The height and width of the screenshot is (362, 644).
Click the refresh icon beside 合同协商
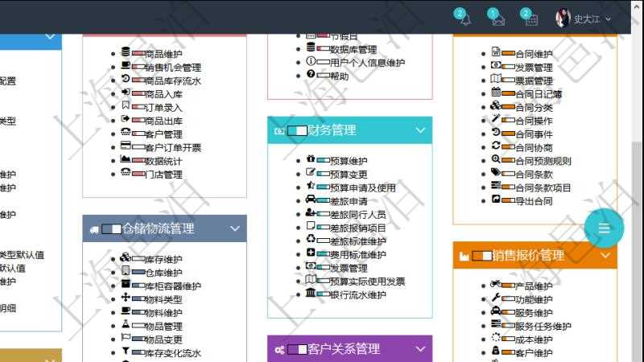496,146
